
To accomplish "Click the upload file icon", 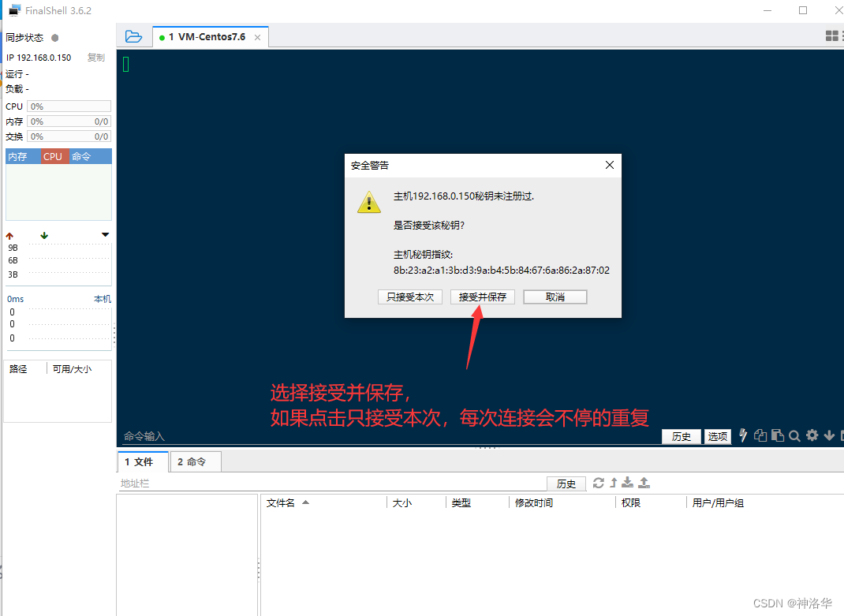I will point(644,483).
